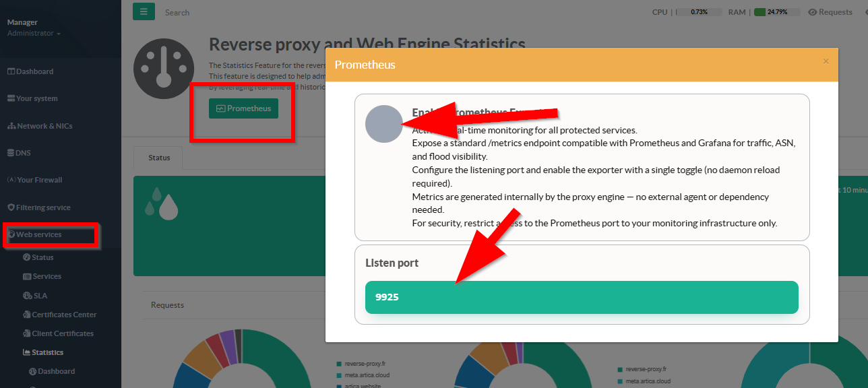Expand the Administrator account dropdown
Image resolution: width=868 pixels, height=388 pixels.
[34, 34]
